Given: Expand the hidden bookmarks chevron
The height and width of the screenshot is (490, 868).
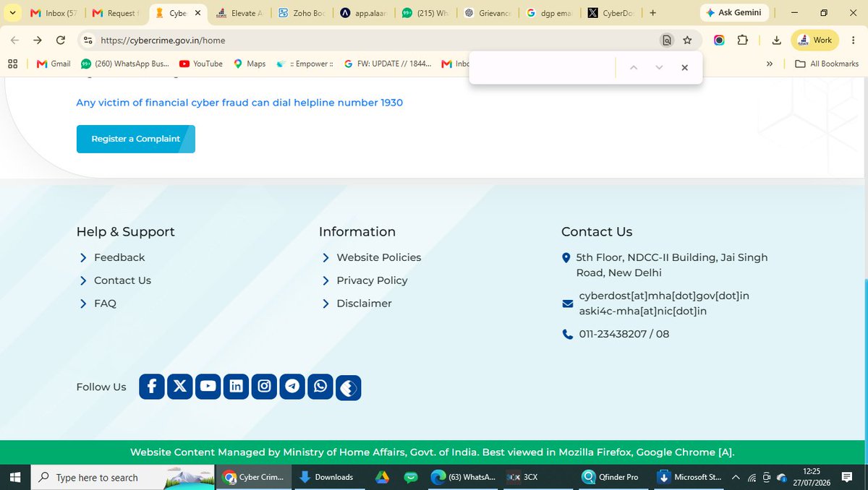Looking at the screenshot, I should pyautogui.click(x=770, y=64).
